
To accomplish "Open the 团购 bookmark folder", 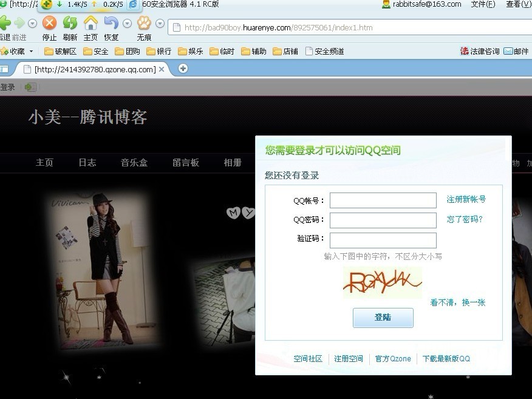I will point(128,51).
